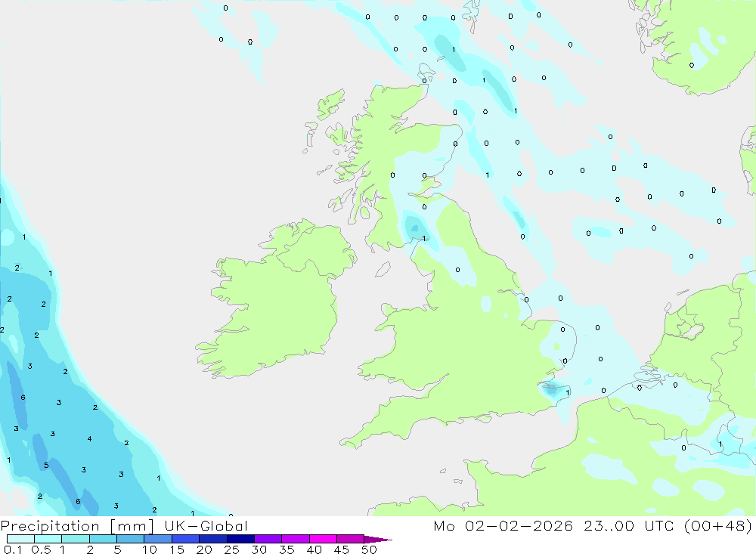
Task: Click the 20–25 mm legend color swatch
Action: coord(213,539)
